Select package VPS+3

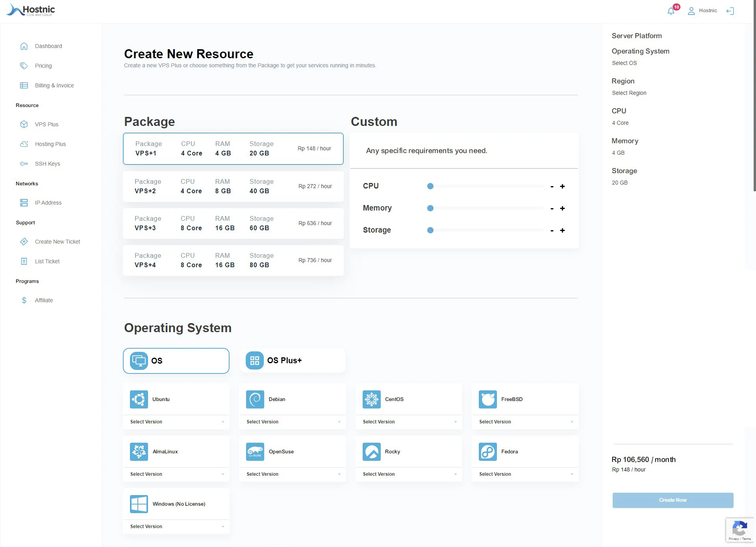[233, 224]
